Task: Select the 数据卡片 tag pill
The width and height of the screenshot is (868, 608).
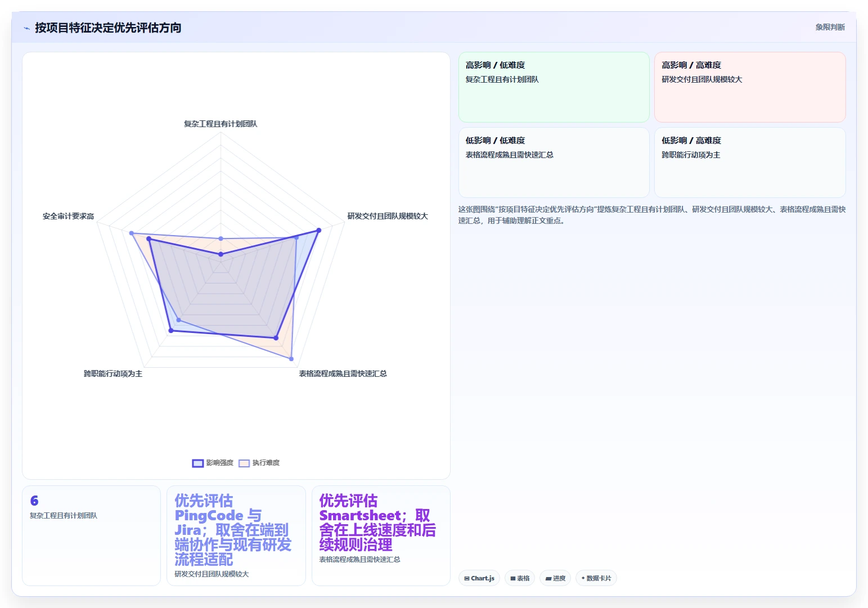Action: [596, 578]
